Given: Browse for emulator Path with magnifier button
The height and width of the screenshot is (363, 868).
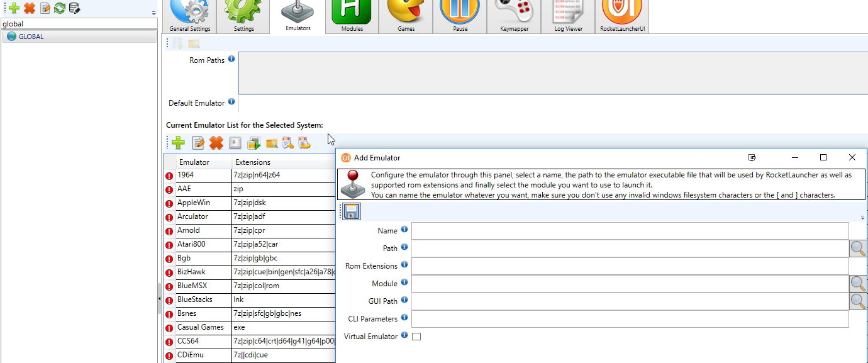Looking at the screenshot, I should pos(857,249).
